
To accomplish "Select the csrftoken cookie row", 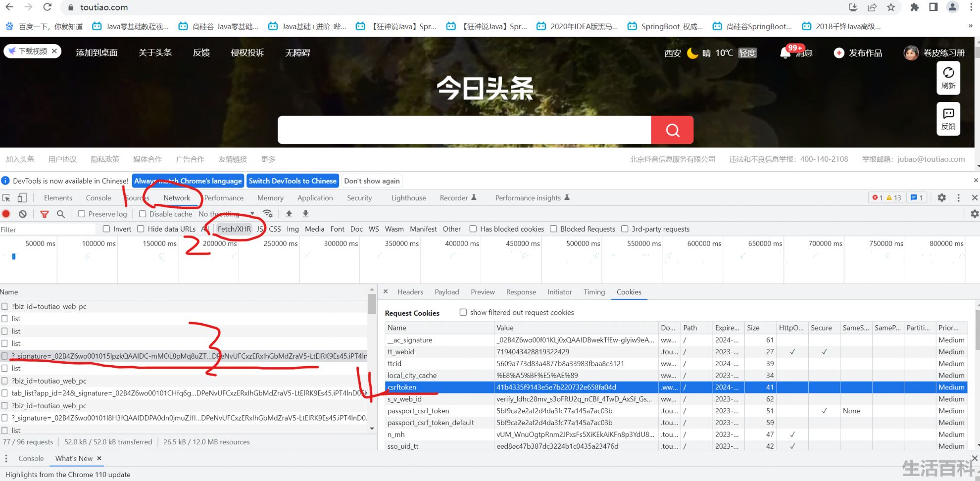I will 676,387.
